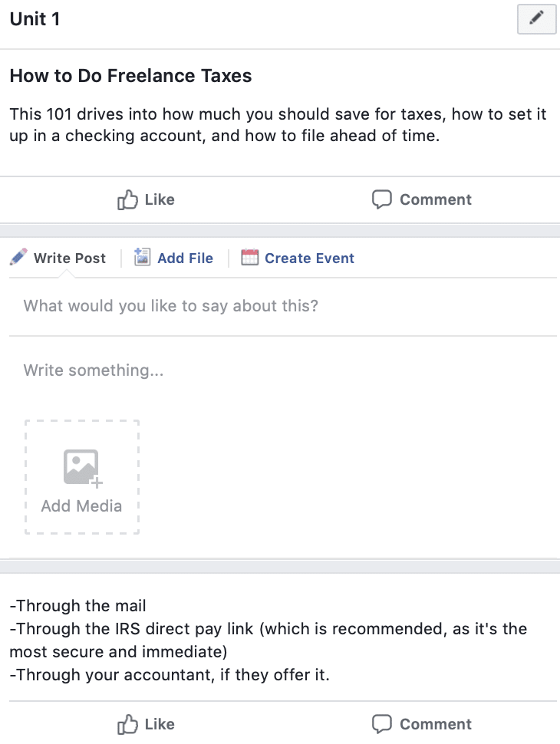The image size is (560, 744).
Task: Click the speech bubble icon under the IRS post
Action: coord(381,725)
